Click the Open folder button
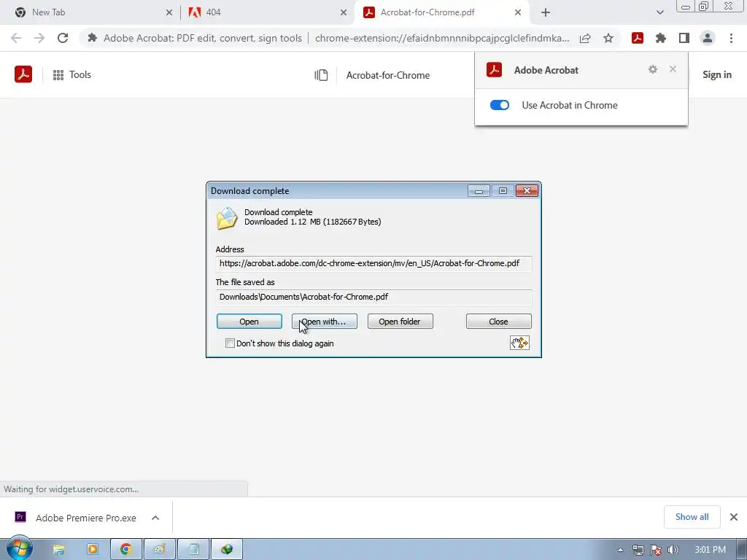 click(x=400, y=322)
